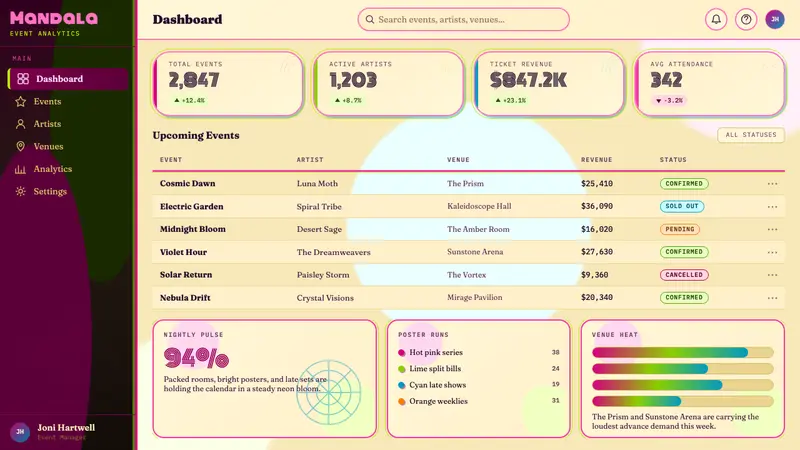Open the Events page
The image size is (800, 450).
[x=68, y=102]
